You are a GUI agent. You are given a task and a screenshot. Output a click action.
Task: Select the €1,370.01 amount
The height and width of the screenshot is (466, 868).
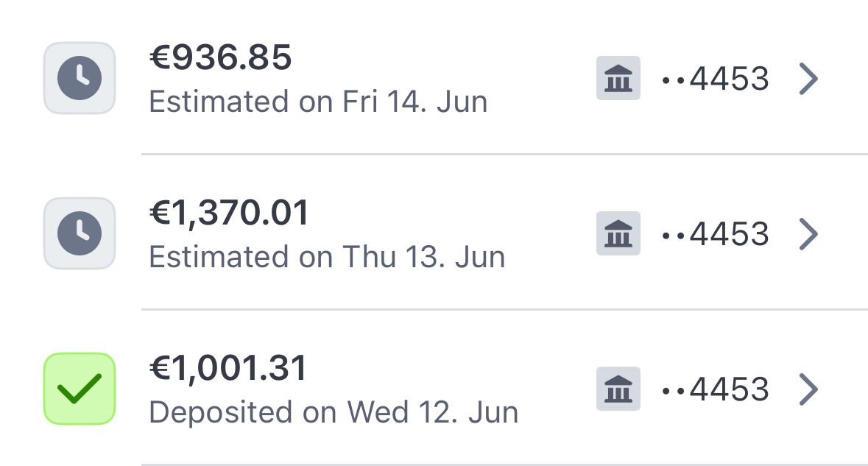coord(229,213)
